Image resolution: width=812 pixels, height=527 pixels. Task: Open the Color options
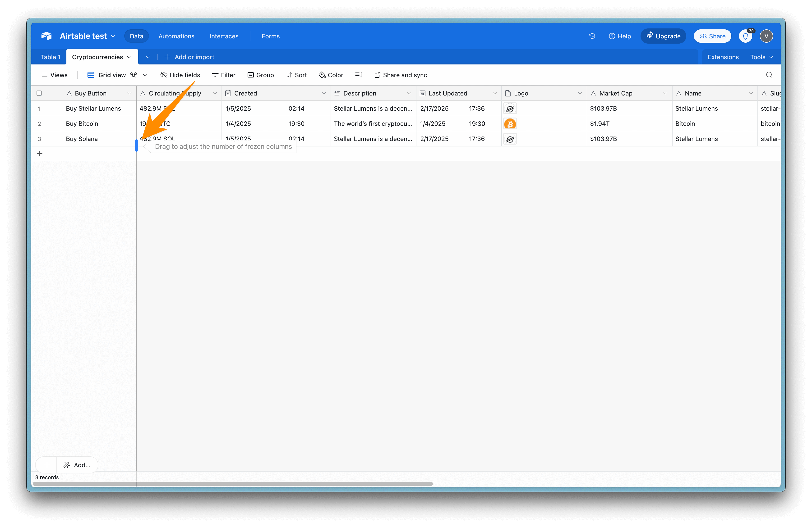331,75
